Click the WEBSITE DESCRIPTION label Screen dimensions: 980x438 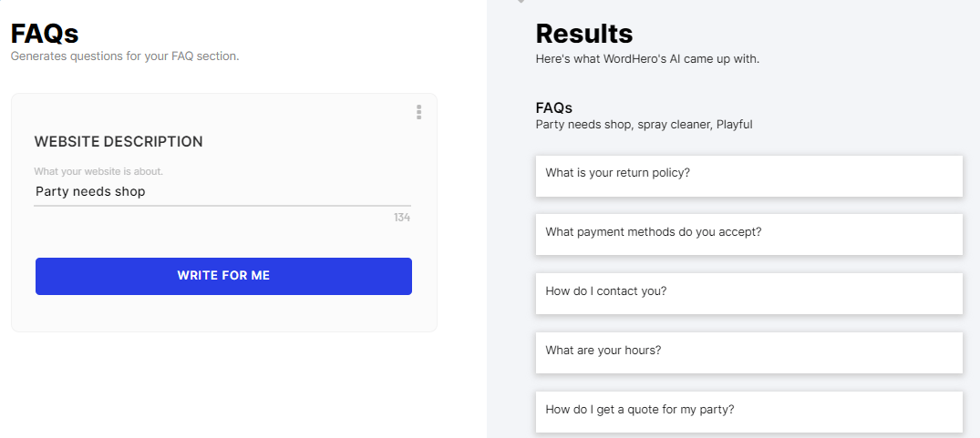click(119, 142)
